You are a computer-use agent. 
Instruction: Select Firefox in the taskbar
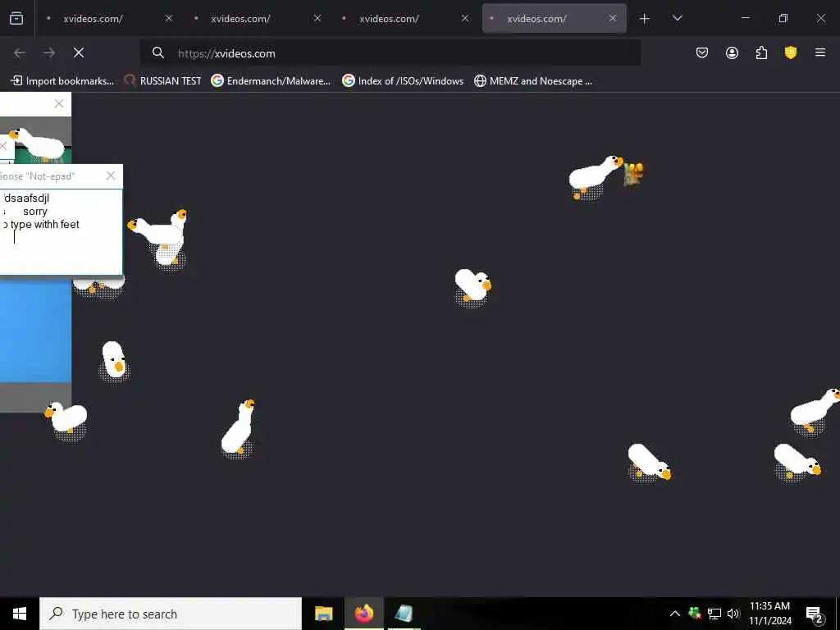pyautogui.click(x=363, y=614)
